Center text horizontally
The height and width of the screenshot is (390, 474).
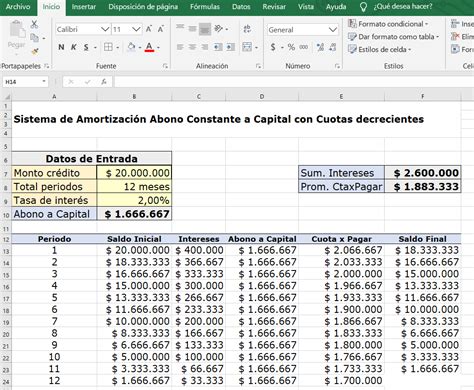tap(192, 47)
